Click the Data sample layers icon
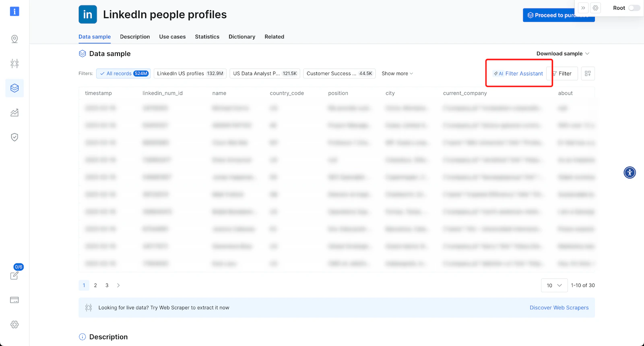The width and height of the screenshot is (644, 346). 83,54
